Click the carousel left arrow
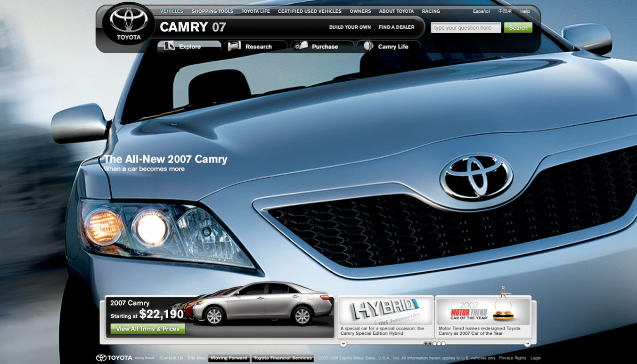This screenshot has width=637, height=364. [x=343, y=344]
